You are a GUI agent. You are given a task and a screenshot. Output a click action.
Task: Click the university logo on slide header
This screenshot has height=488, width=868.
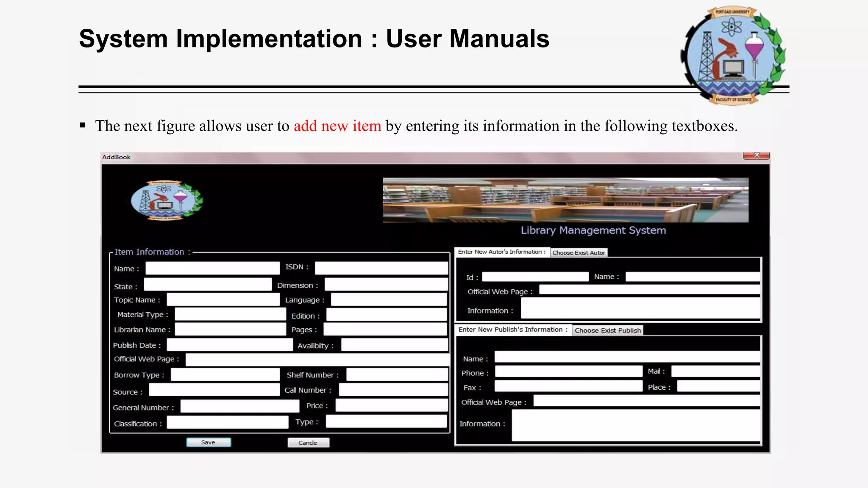coord(733,55)
